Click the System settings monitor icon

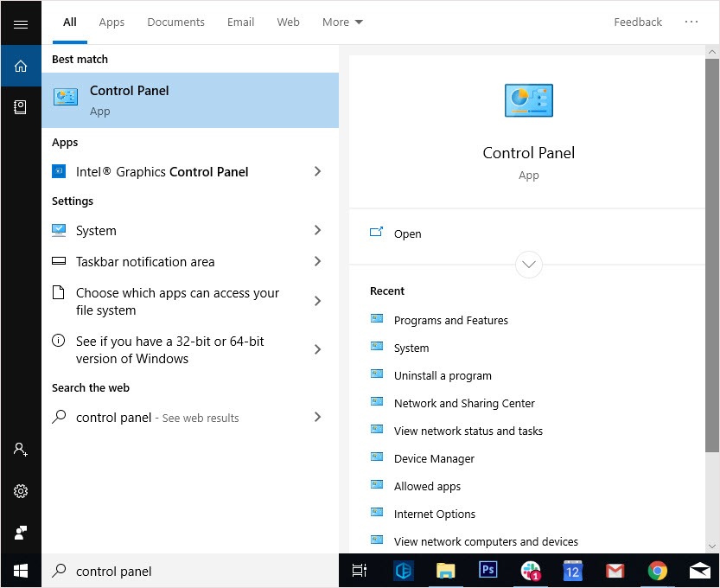coord(59,230)
